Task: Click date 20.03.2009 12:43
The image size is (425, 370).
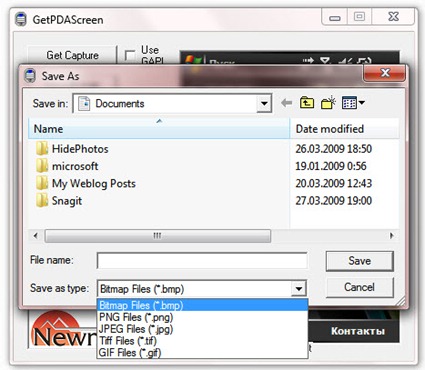Action: point(333,183)
